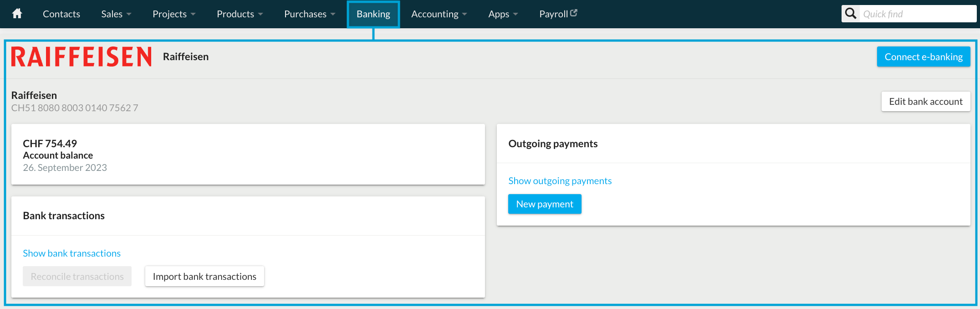Focus the Quick find search field
This screenshot has height=309, width=980.
click(x=917, y=14)
